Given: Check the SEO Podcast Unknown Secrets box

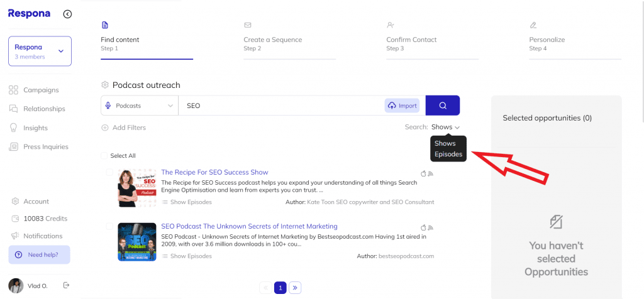Looking at the screenshot, I should pos(109,226).
